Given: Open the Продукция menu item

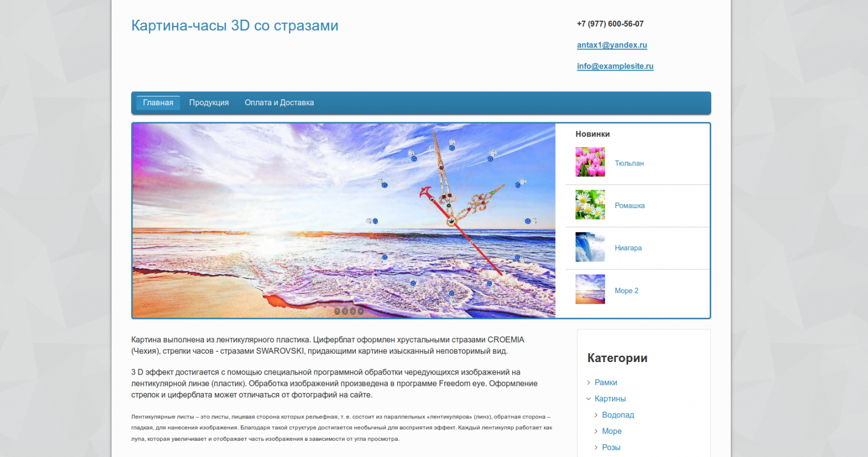Looking at the screenshot, I should pos(209,103).
